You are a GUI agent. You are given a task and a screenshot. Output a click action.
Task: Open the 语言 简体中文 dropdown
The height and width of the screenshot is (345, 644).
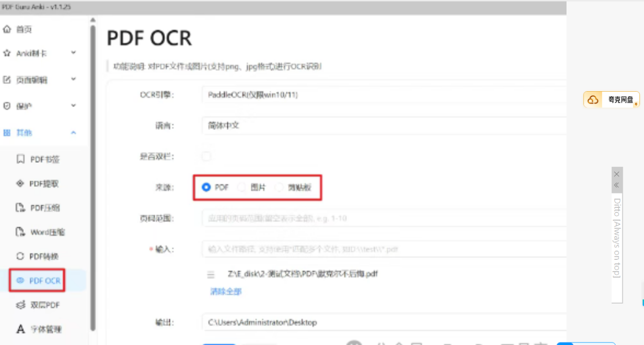tap(382, 125)
